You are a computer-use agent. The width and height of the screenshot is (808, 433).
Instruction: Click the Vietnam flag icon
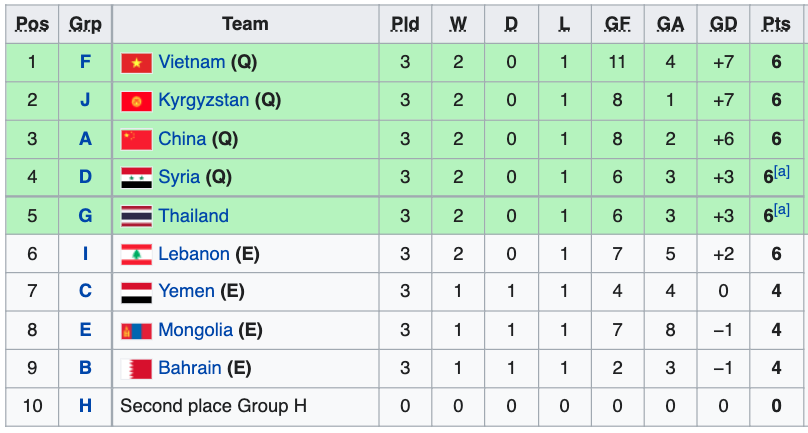pos(137,63)
